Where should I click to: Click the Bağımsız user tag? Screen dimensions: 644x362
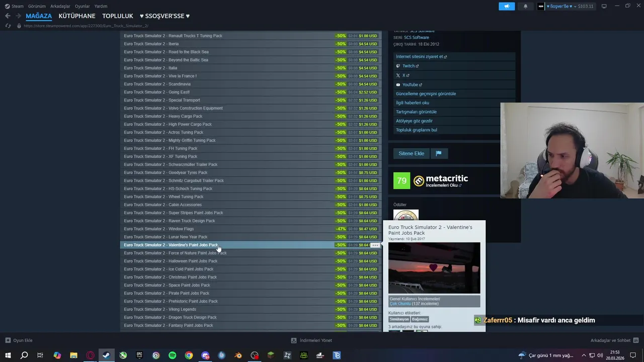pyautogui.click(x=420, y=319)
